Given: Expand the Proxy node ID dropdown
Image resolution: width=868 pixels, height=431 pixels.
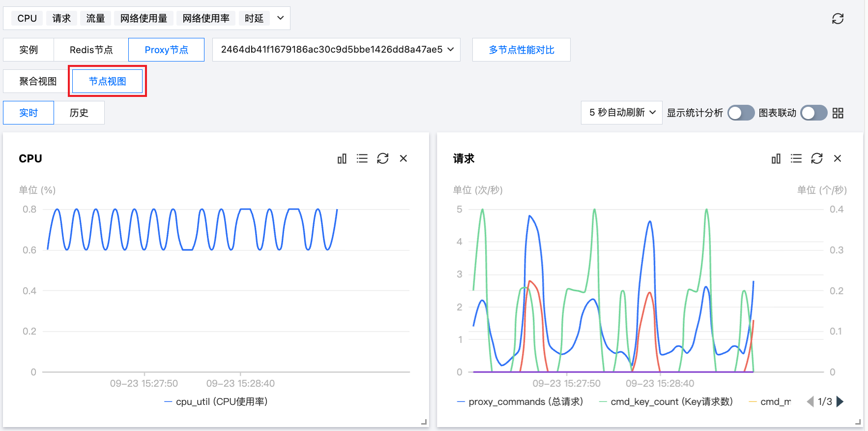Looking at the screenshot, I should pos(336,50).
